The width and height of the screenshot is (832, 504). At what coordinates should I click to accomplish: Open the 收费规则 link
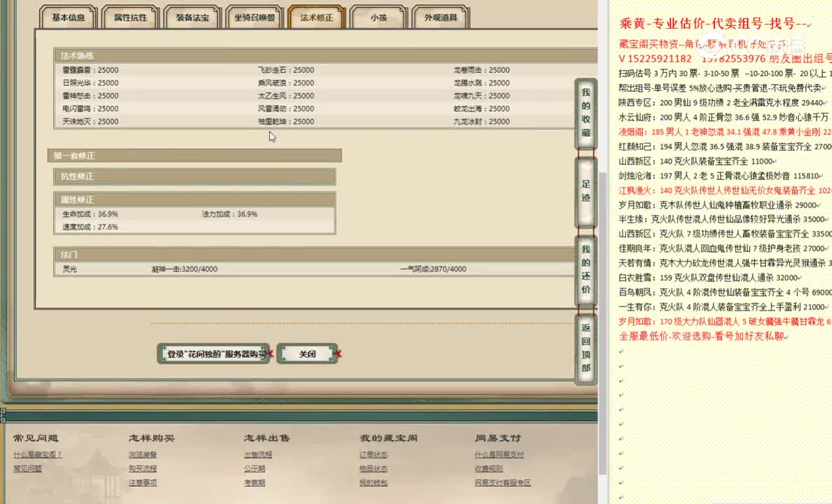coord(489,468)
